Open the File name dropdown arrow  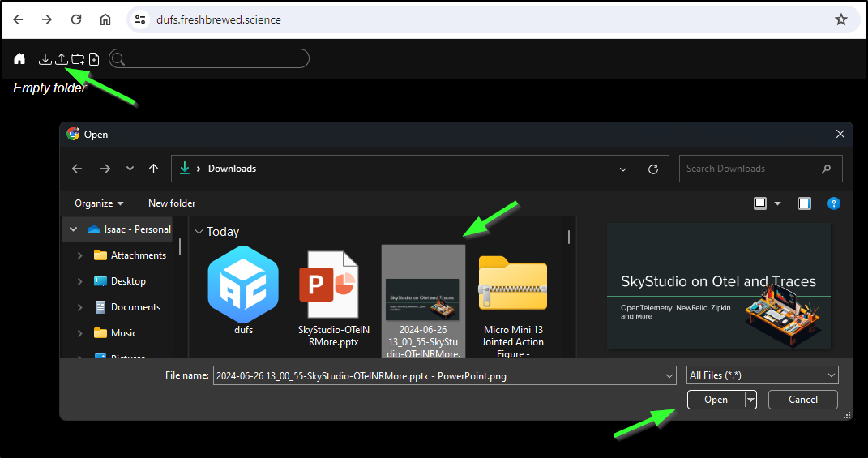[669, 375]
